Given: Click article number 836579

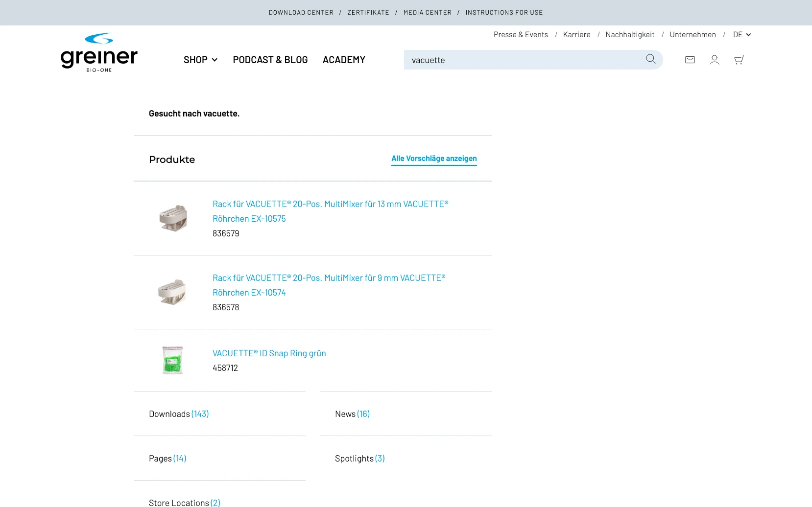Looking at the screenshot, I should [226, 233].
